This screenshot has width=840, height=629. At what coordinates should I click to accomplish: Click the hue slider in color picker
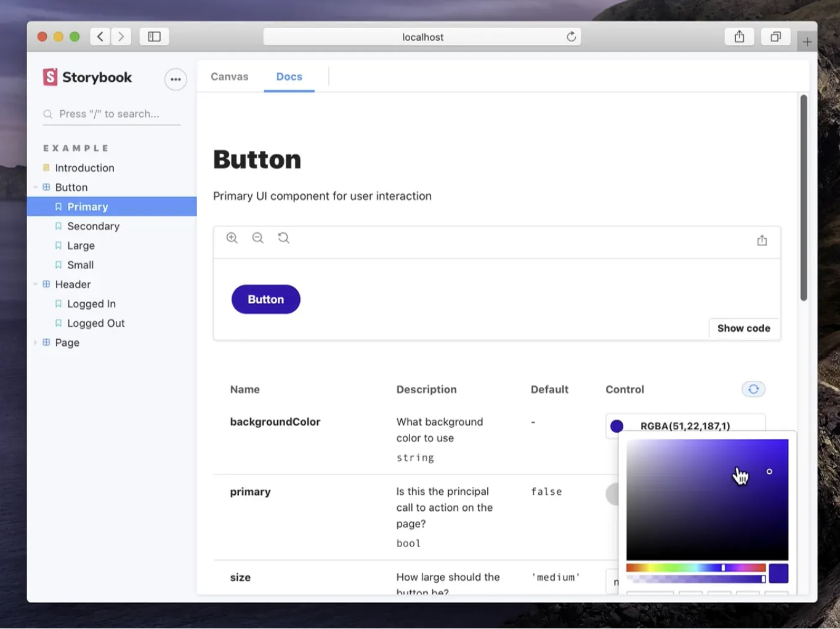[695, 568]
